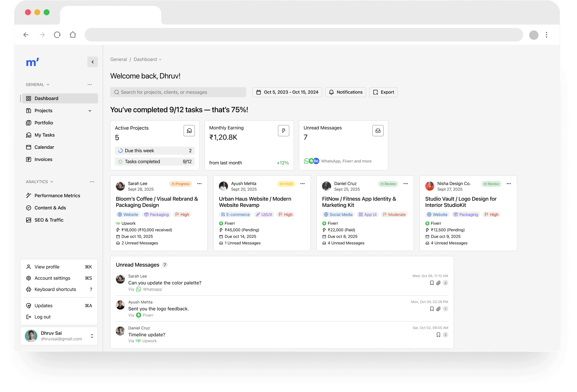Open three-dot menu on Sarah Lee's project card
The height and width of the screenshot is (392, 577).
(199, 184)
